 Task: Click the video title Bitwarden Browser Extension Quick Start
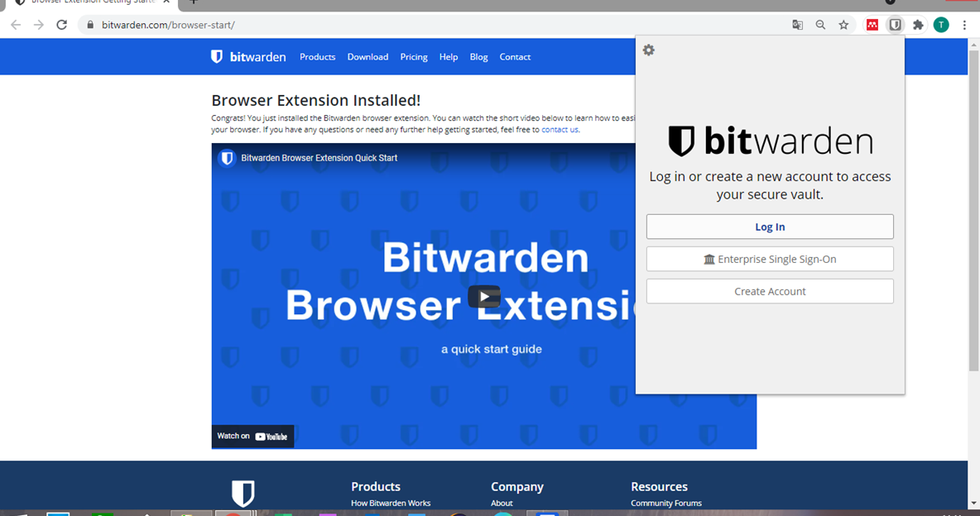coord(319,158)
